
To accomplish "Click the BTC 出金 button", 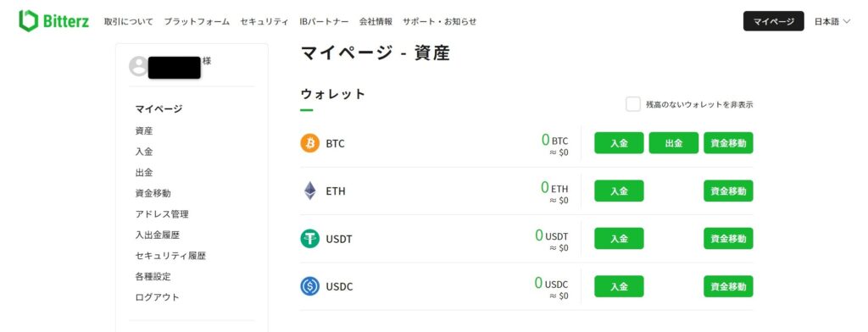I will 674,143.
